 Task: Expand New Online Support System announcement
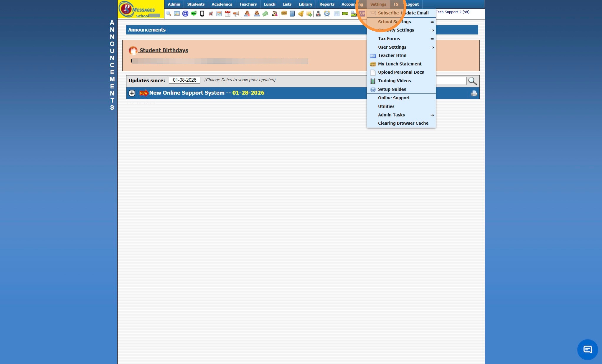pos(132,93)
